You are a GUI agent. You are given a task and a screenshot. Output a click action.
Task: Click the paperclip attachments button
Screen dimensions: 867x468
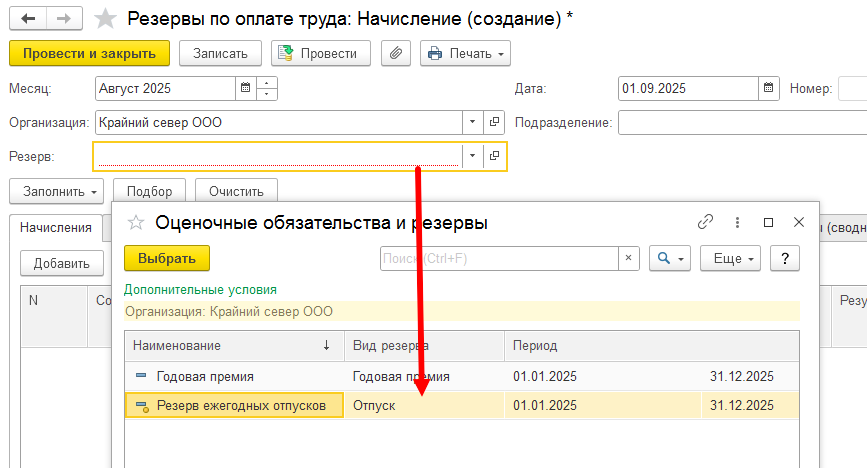pos(396,54)
